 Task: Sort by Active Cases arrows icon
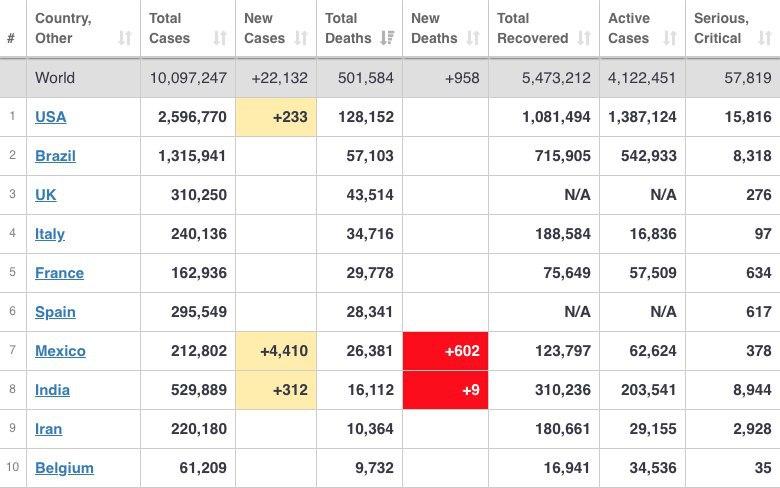tap(670, 38)
